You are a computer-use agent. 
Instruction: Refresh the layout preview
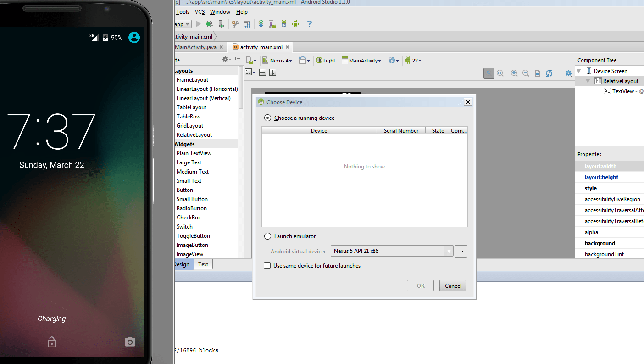[x=549, y=73]
